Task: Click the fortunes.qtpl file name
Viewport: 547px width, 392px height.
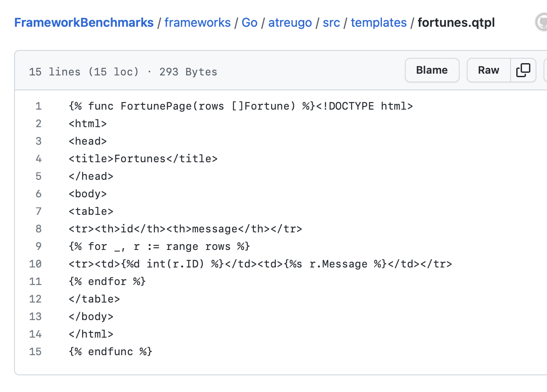Action: 456,23
